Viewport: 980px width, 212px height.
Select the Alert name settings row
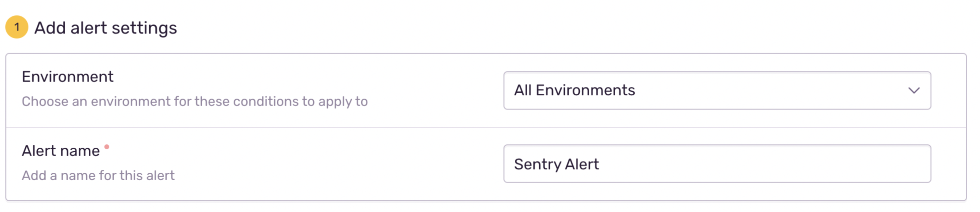coord(486,164)
